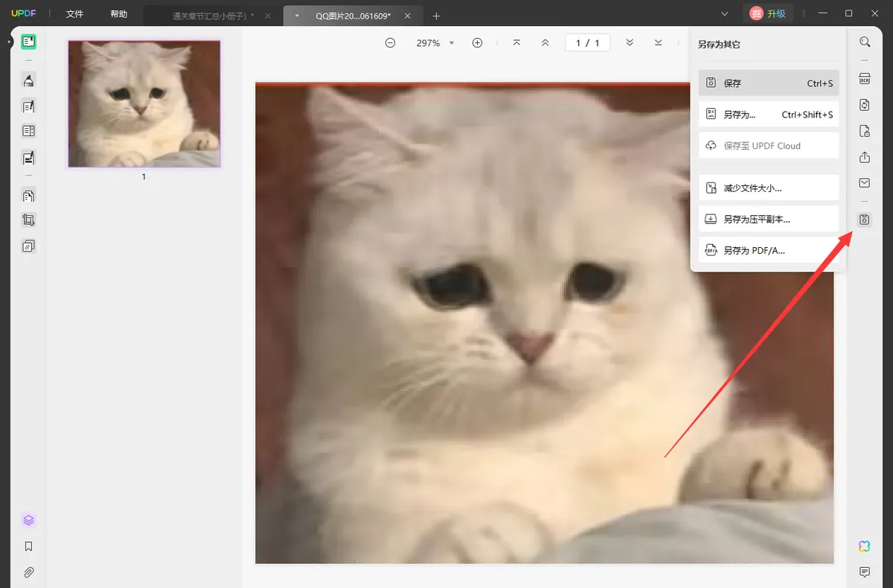Click the 升级 upgrade button
Viewport: 893px width, 588px height.
click(x=769, y=13)
